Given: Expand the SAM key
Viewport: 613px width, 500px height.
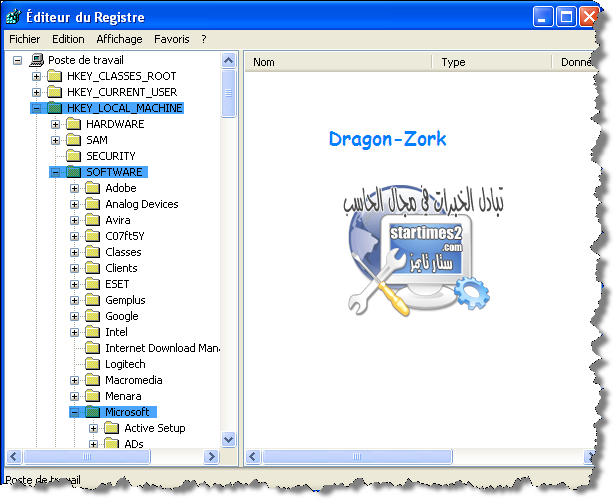Looking at the screenshot, I should click(x=56, y=140).
